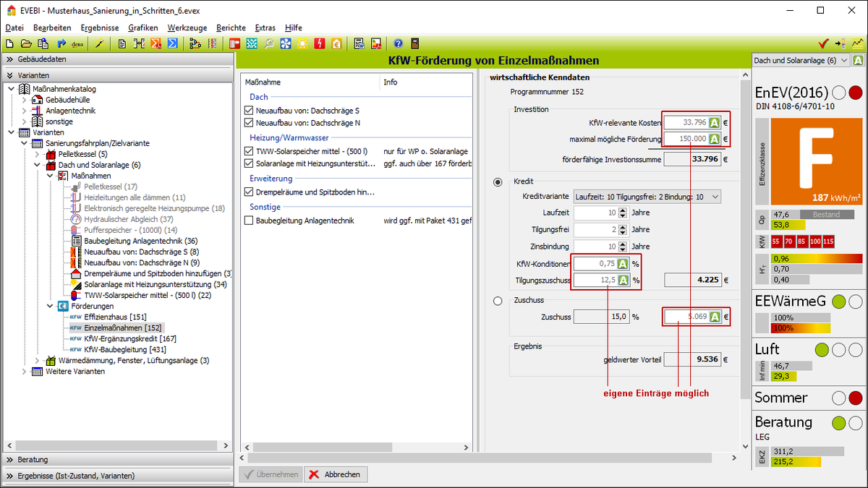Select the Kredit radio button
Image resolution: width=868 pixels, height=488 pixels.
click(x=498, y=182)
